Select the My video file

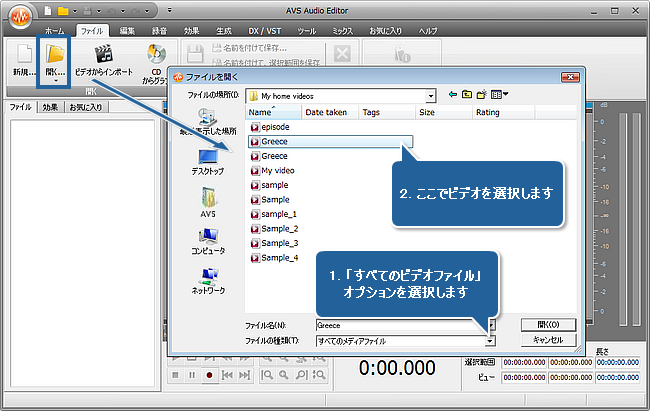(x=272, y=170)
